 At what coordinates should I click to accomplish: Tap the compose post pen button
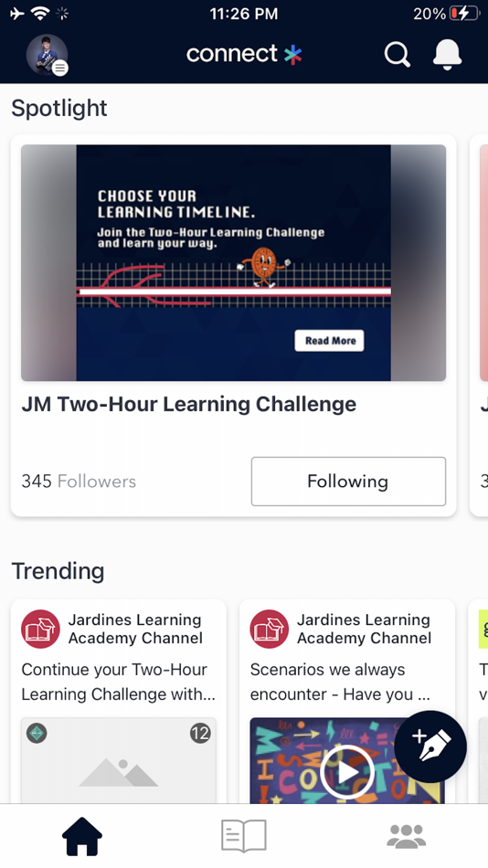[x=430, y=746]
